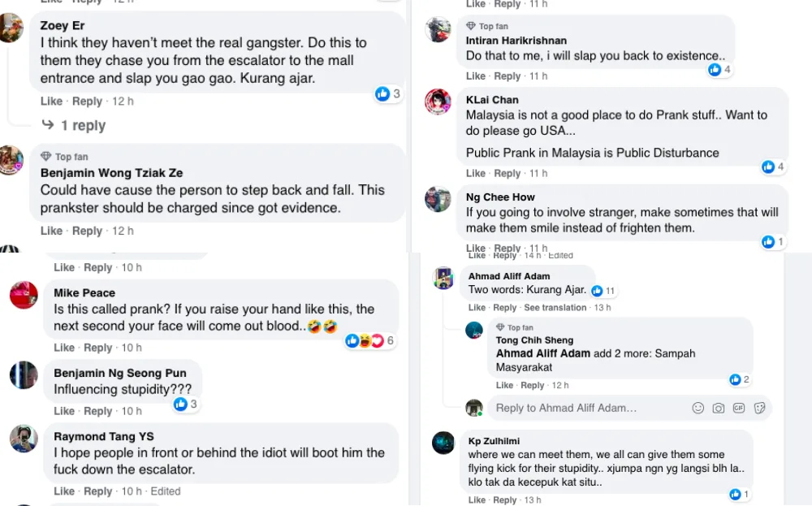
Task: Type in Reply to Ahmad Aliff Adam field
Action: pyautogui.click(x=585, y=408)
